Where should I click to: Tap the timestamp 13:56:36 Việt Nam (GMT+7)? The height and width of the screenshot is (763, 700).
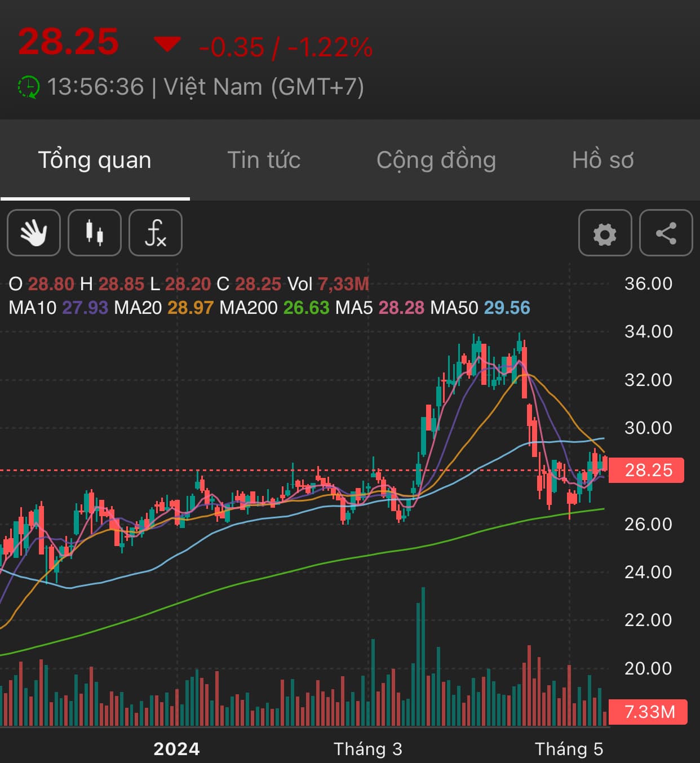(x=205, y=87)
